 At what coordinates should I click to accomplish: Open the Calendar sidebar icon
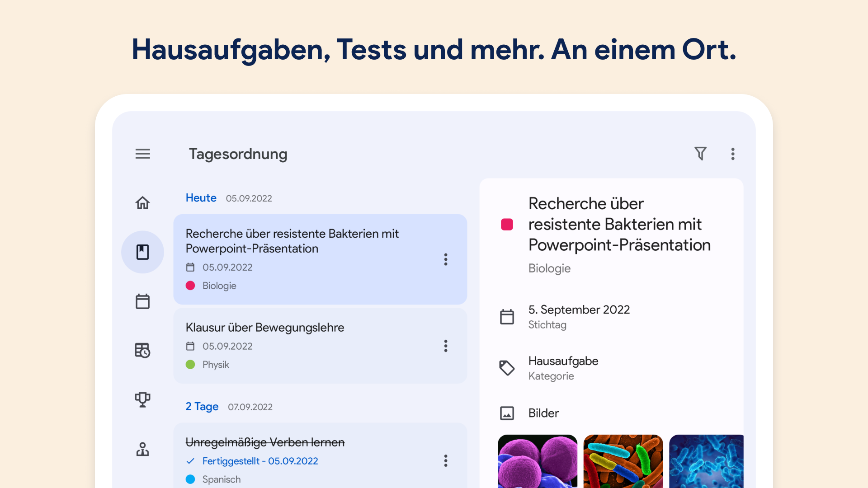point(142,301)
